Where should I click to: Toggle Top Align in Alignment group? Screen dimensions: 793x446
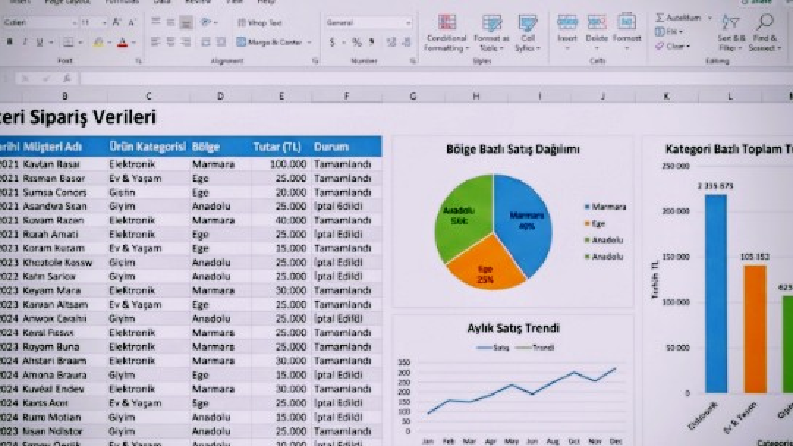pos(156,22)
